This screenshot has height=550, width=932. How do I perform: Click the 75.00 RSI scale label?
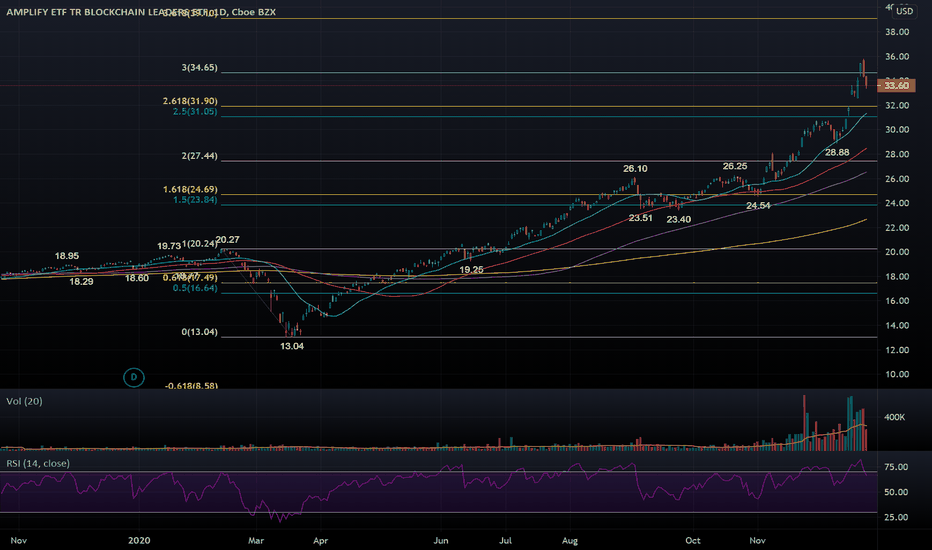click(896, 467)
